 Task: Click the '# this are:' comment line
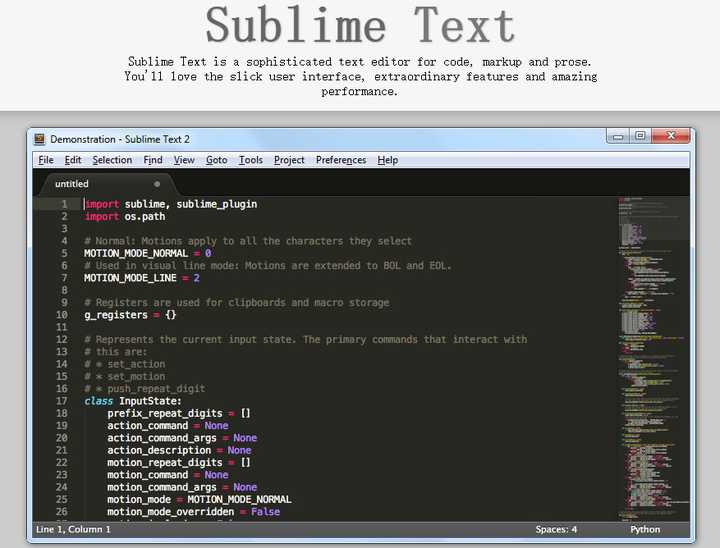tap(116, 352)
